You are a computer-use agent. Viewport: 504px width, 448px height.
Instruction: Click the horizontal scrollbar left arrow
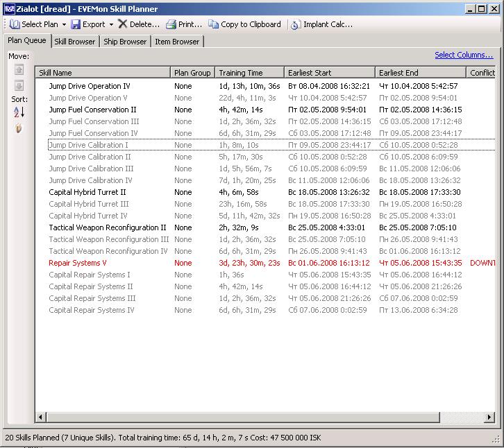pos(41,417)
